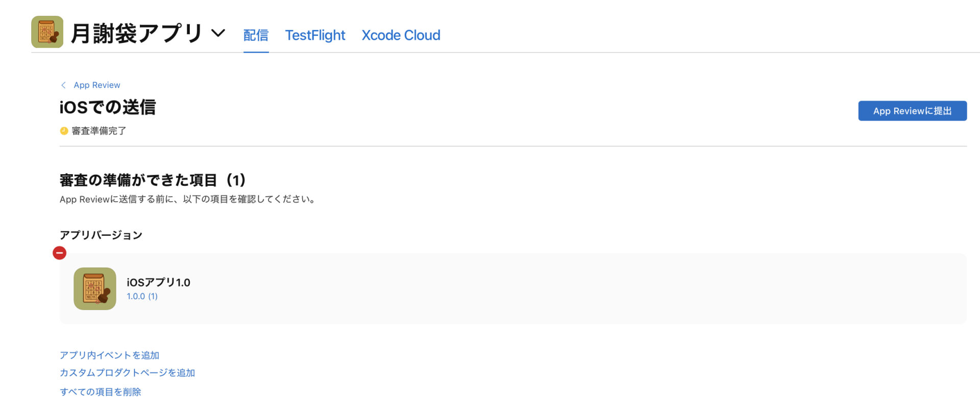The height and width of the screenshot is (410, 980).
Task: Switch to the 配信 tab
Action: coord(256,35)
